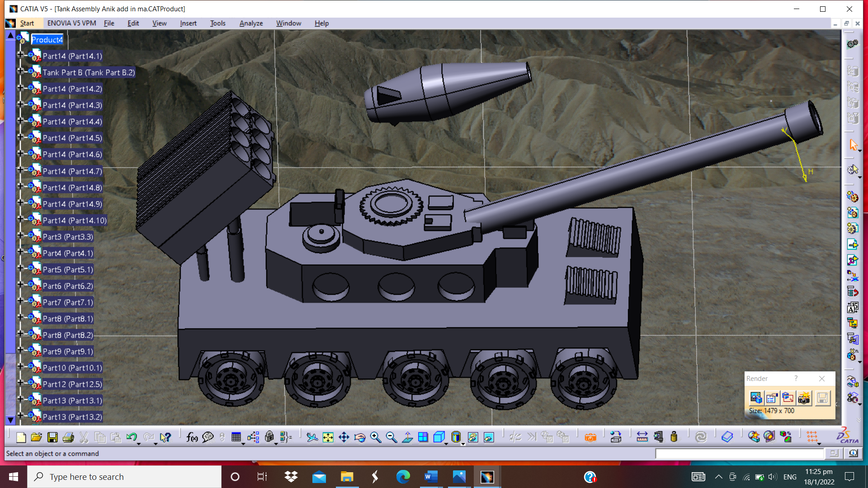Open the view mode cube dropdown arrow
Screen dimensions: 868x488
(x=447, y=444)
